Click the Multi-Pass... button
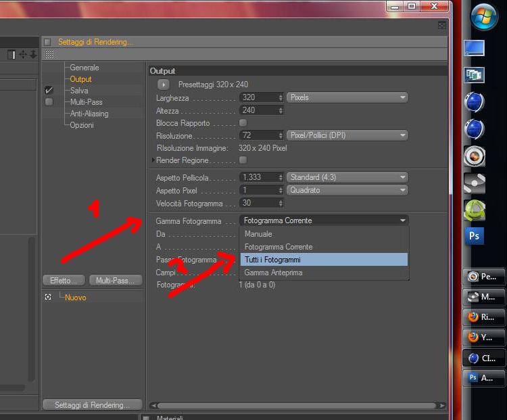The width and height of the screenshot is (507, 420). (x=116, y=281)
